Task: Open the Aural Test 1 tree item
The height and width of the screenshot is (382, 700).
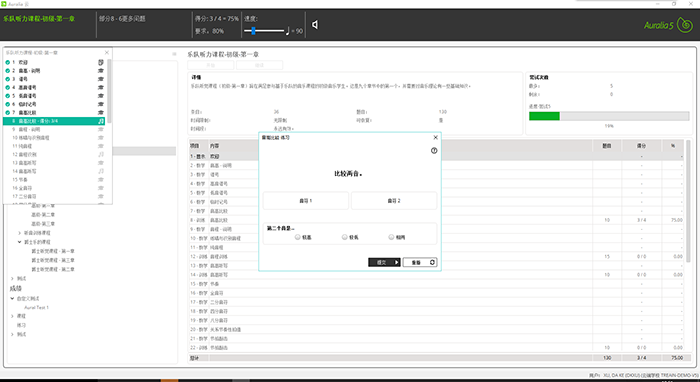Action: [x=37, y=307]
